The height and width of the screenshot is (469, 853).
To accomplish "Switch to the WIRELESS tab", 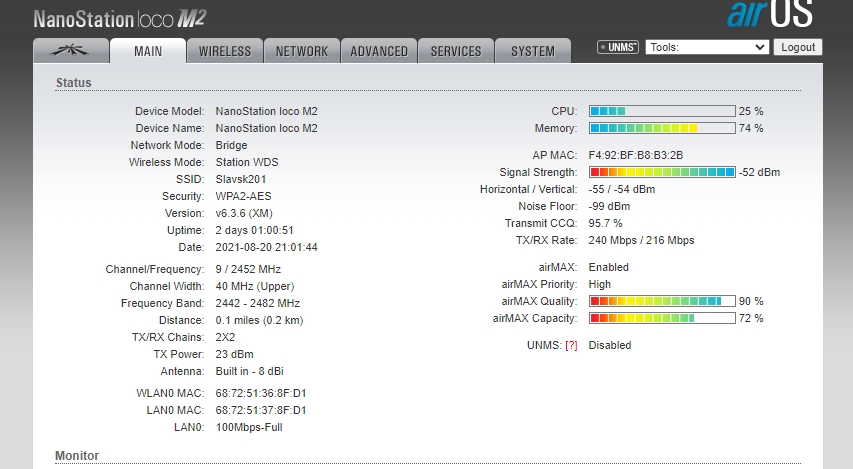I will (x=225, y=51).
